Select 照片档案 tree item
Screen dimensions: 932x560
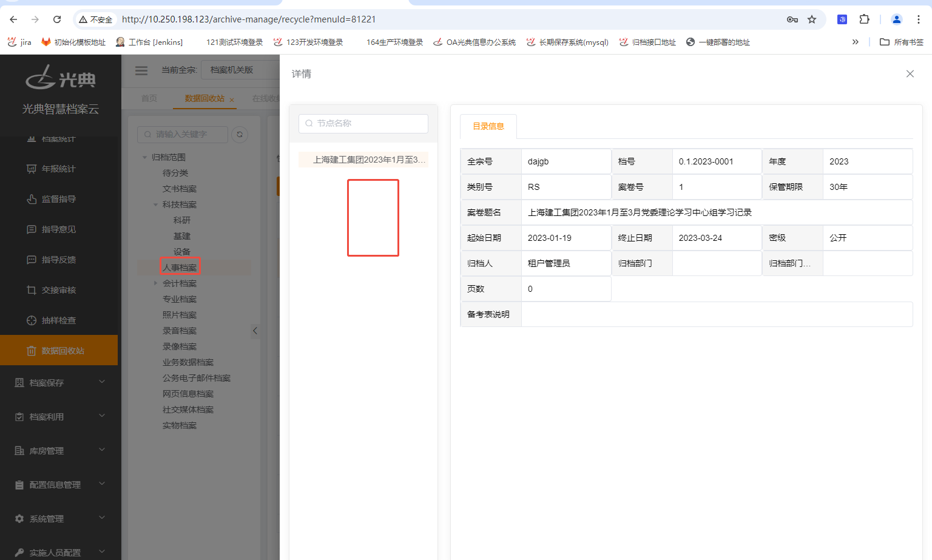pyautogui.click(x=180, y=315)
